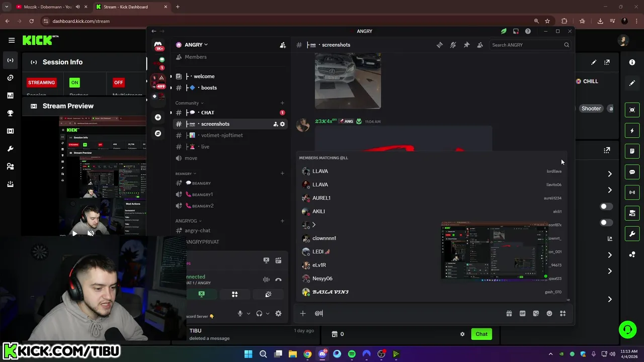Open Discord direct messages home icon
644x362 pixels.
point(158,45)
